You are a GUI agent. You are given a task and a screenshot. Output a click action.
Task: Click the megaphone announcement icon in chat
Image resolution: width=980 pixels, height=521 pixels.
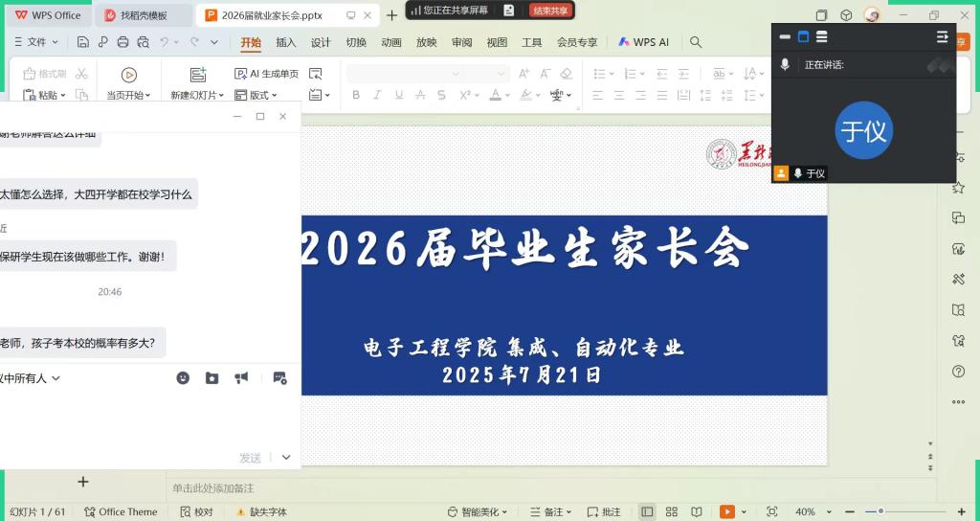pos(241,378)
